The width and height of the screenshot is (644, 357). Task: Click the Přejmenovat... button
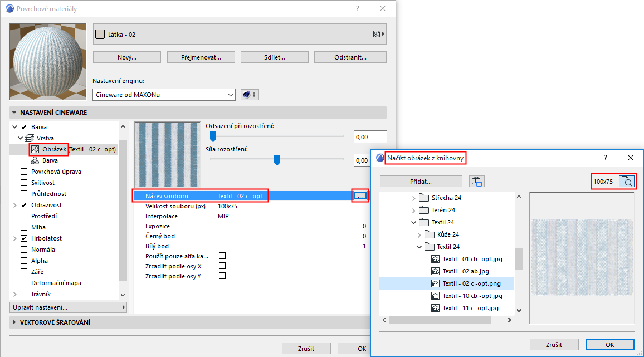coord(201,57)
